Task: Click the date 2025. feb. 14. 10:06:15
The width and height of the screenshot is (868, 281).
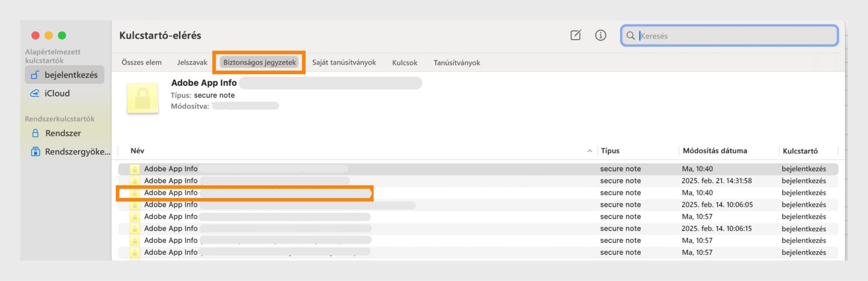Action: pyautogui.click(x=717, y=229)
